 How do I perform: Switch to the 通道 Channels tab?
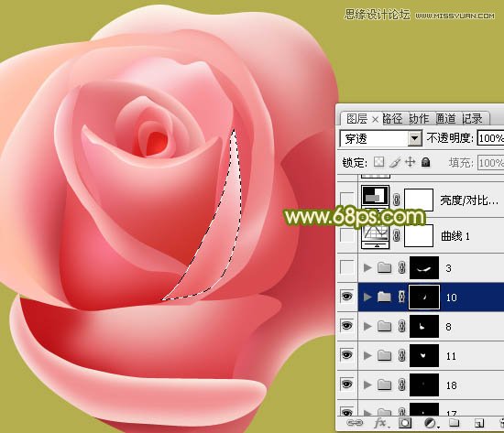click(x=446, y=119)
